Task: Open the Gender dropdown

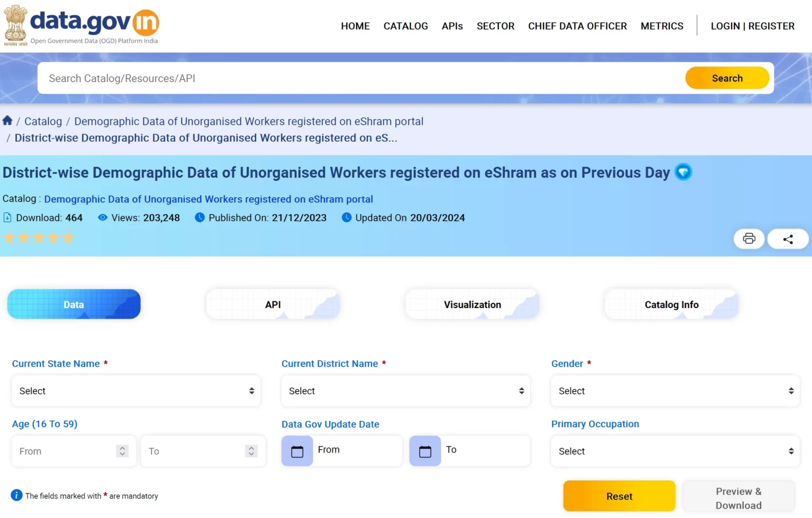Action: (675, 391)
